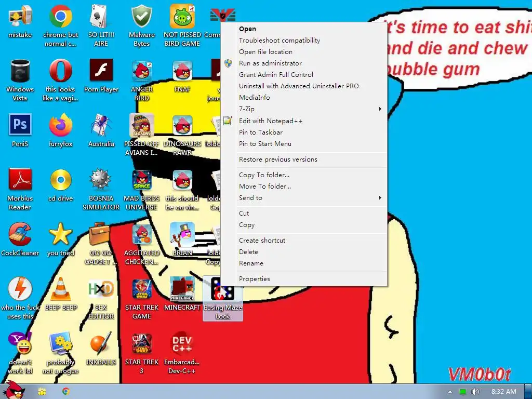Choose Edit with Notepad++
Viewport: 532px width, 399px height.
pyautogui.click(x=303, y=121)
